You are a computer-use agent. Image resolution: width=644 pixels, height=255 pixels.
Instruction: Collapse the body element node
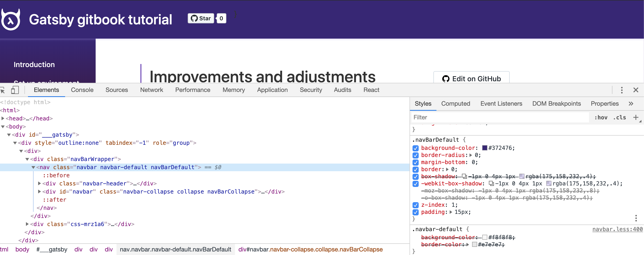pyautogui.click(x=3, y=126)
